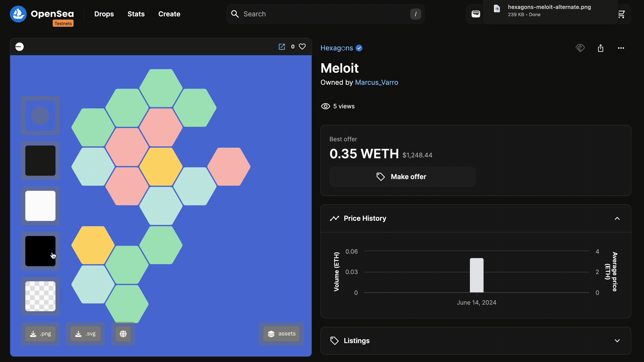
Task: Toggle the blue circle background option
Action: tap(40, 115)
